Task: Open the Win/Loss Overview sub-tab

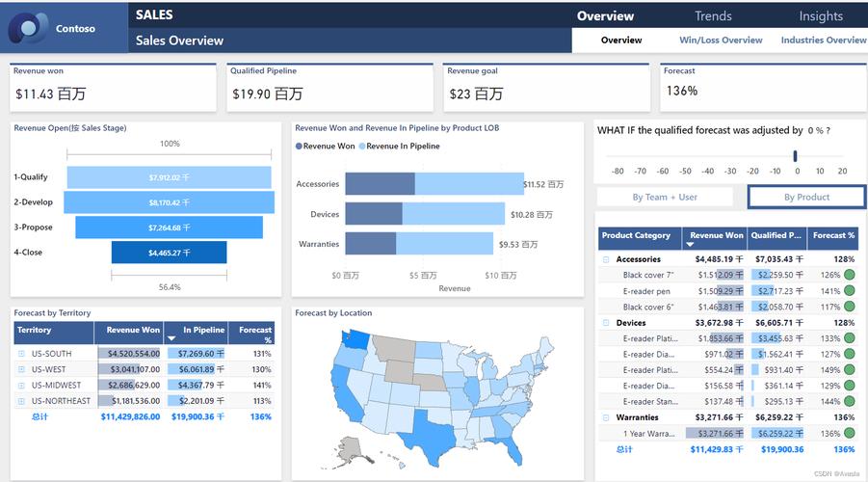Action: tap(721, 40)
